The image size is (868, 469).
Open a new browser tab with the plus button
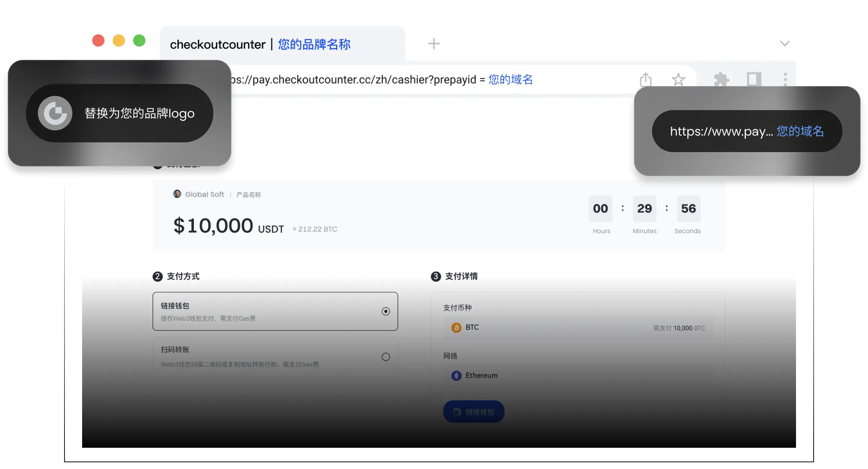(x=433, y=43)
